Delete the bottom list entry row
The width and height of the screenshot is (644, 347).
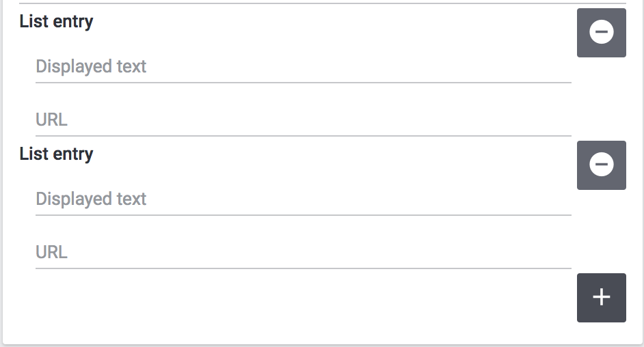pyautogui.click(x=601, y=165)
